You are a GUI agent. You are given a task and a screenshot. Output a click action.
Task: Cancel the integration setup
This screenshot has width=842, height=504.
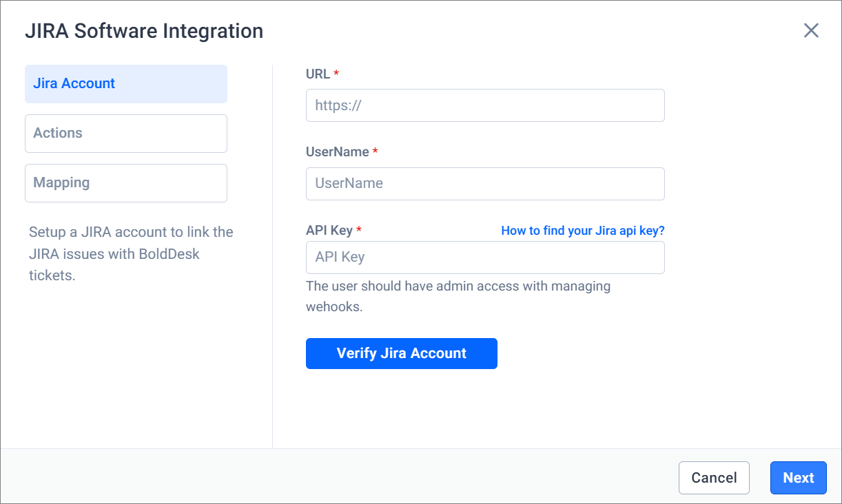coord(714,478)
